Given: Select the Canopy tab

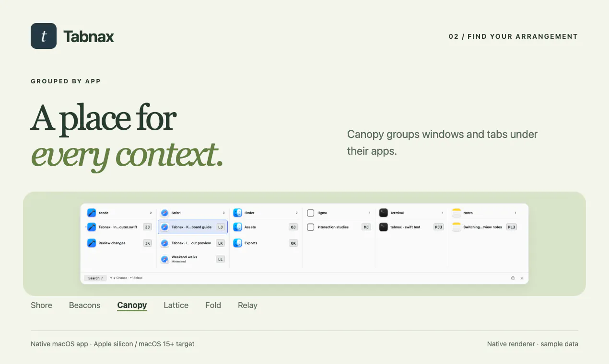Looking at the screenshot, I should [132, 305].
